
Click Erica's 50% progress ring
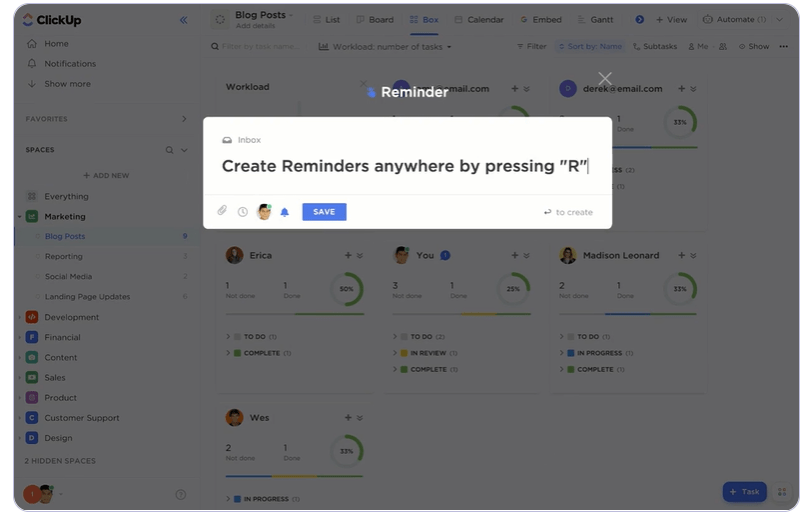(346, 289)
